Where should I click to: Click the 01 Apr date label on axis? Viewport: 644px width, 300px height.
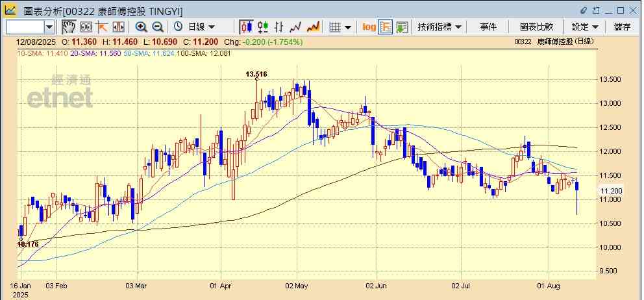(221, 286)
